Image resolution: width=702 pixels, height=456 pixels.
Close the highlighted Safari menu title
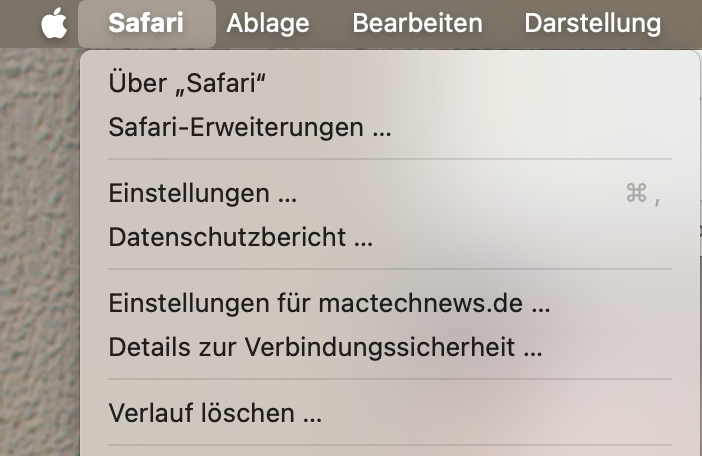(x=146, y=23)
